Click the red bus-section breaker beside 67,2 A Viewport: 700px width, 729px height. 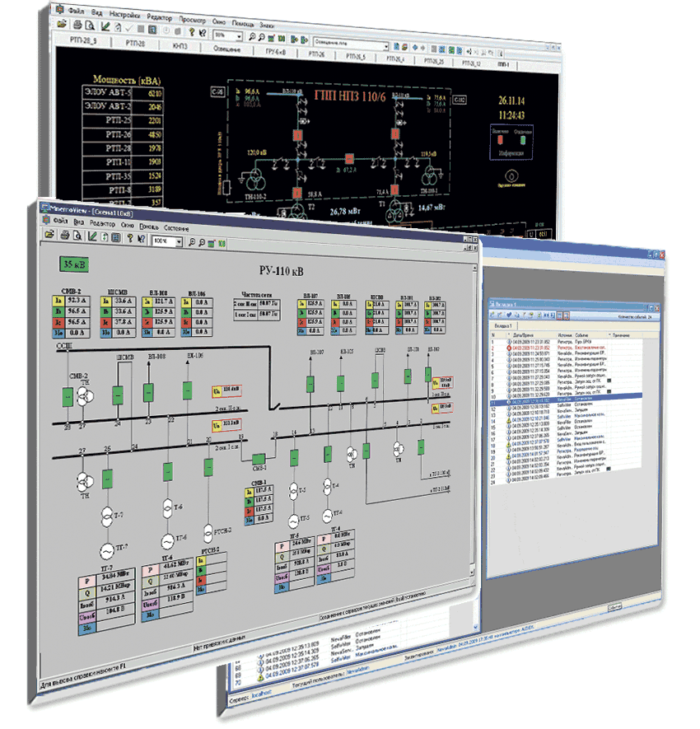pos(348,158)
